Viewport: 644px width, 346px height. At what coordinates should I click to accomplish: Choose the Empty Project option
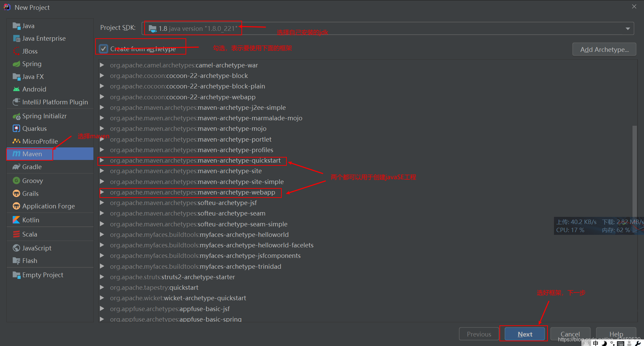pyautogui.click(x=50, y=275)
